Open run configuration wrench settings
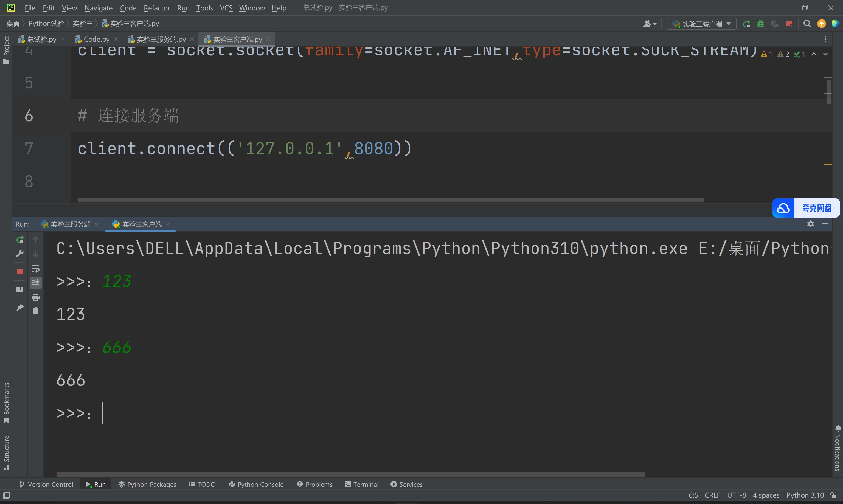Image resolution: width=843 pixels, height=504 pixels. (20, 254)
